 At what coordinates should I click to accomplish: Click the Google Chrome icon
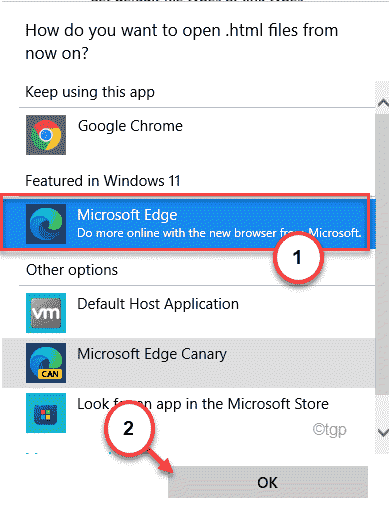46,135
